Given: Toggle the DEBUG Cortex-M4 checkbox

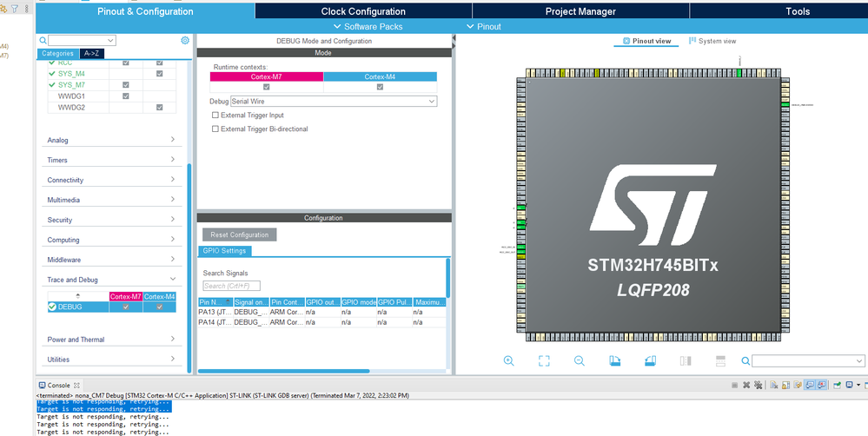Looking at the screenshot, I should coord(159,307).
